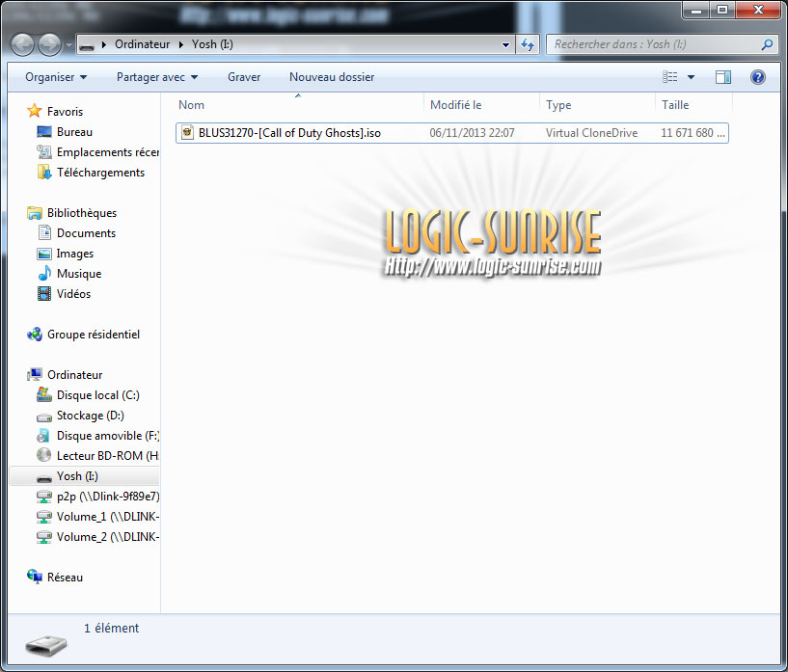This screenshot has width=788, height=672.
Task: Click the file size 11 671 680 cell
Action: 693,133
